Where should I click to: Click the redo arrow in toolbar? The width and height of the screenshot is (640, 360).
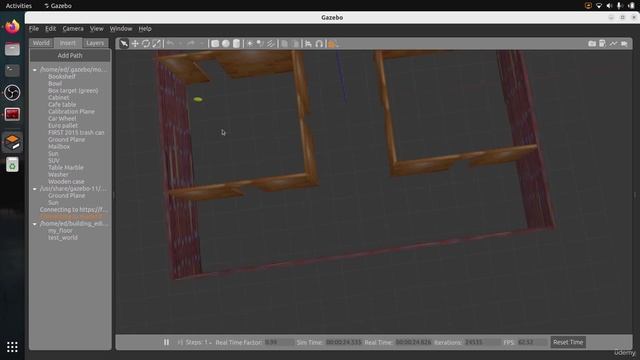[191, 43]
